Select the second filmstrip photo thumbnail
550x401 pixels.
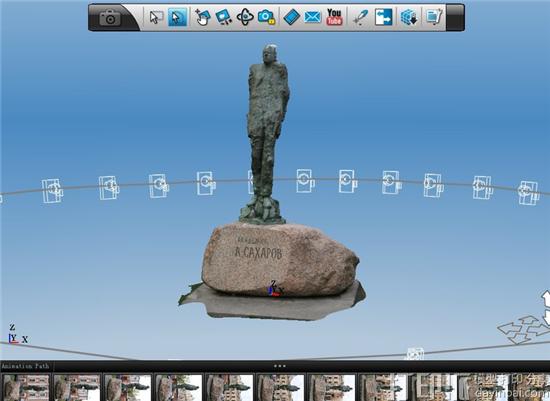[77, 387]
